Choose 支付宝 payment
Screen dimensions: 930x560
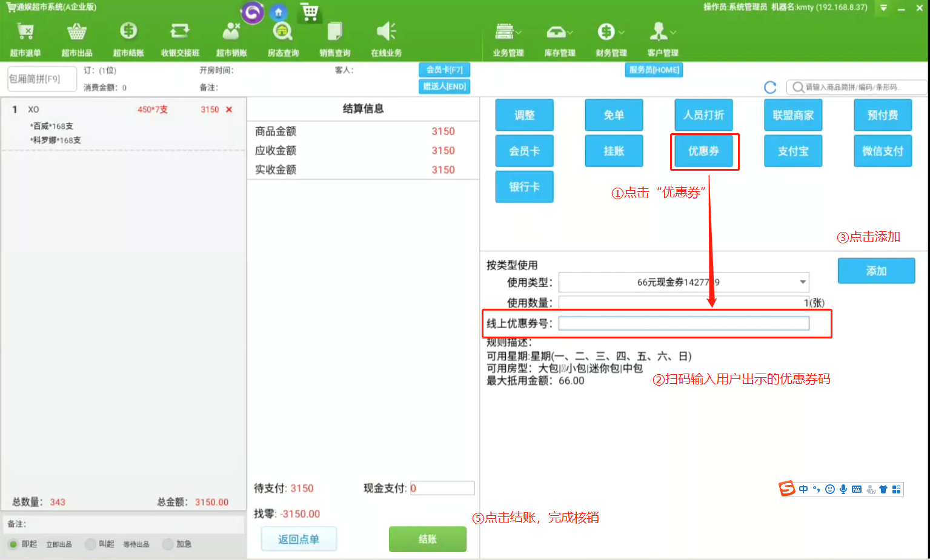(793, 151)
